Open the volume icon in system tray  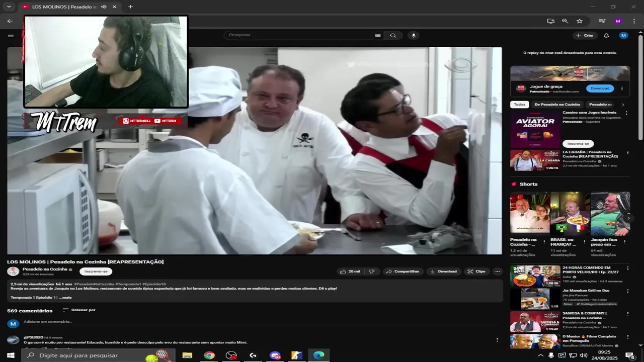(x=584, y=355)
